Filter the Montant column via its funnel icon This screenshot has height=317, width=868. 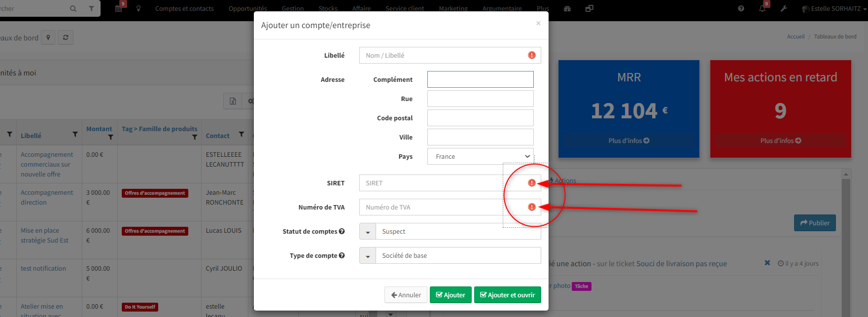coord(110,137)
